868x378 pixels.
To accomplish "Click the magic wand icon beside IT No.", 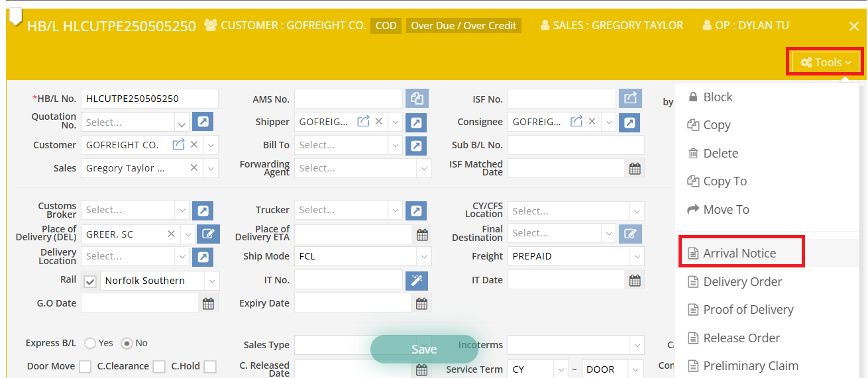I will click(x=417, y=281).
